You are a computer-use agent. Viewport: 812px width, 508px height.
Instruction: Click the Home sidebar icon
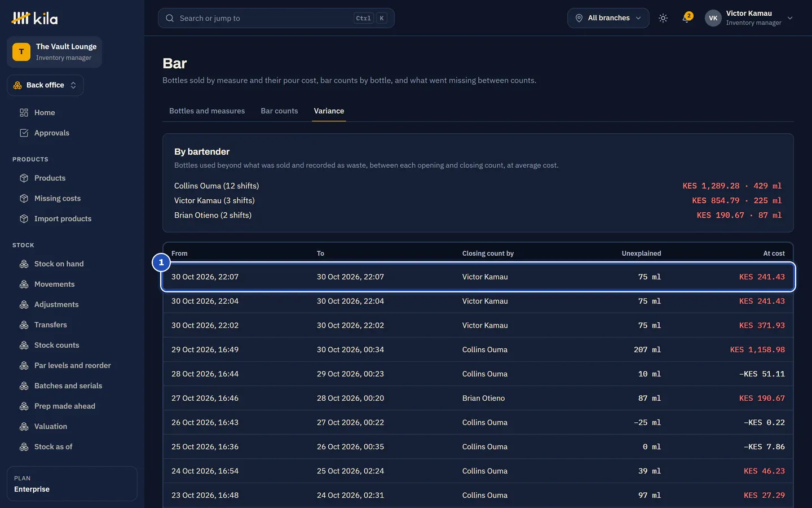click(x=24, y=112)
